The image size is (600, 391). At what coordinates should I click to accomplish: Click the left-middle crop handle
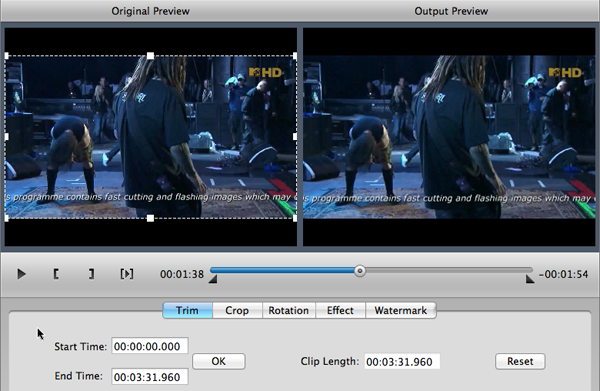click(x=7, y=137)
